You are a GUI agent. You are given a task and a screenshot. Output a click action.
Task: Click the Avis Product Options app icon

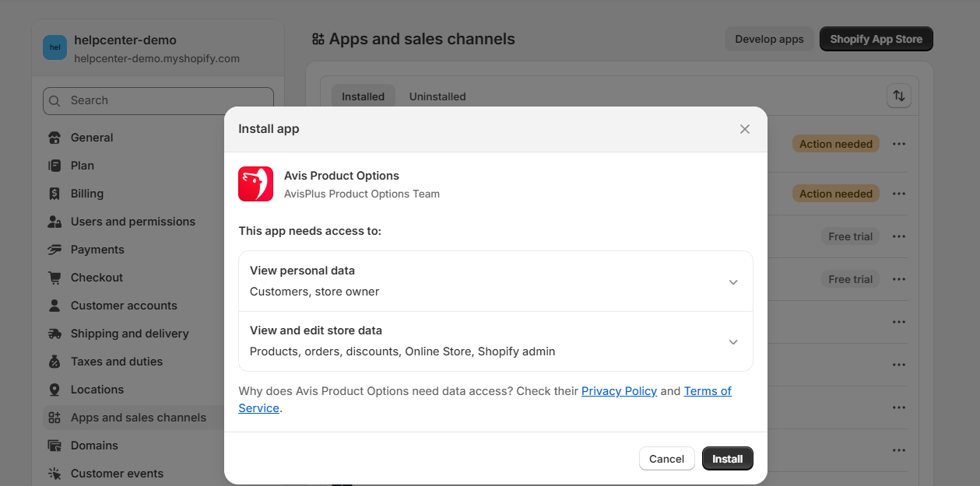tap(255, 184)
